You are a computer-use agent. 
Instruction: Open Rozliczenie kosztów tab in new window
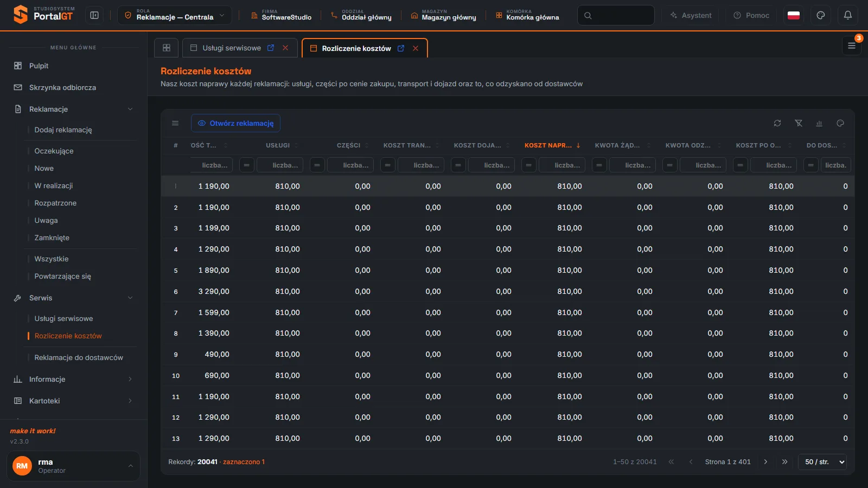point(401,48)
